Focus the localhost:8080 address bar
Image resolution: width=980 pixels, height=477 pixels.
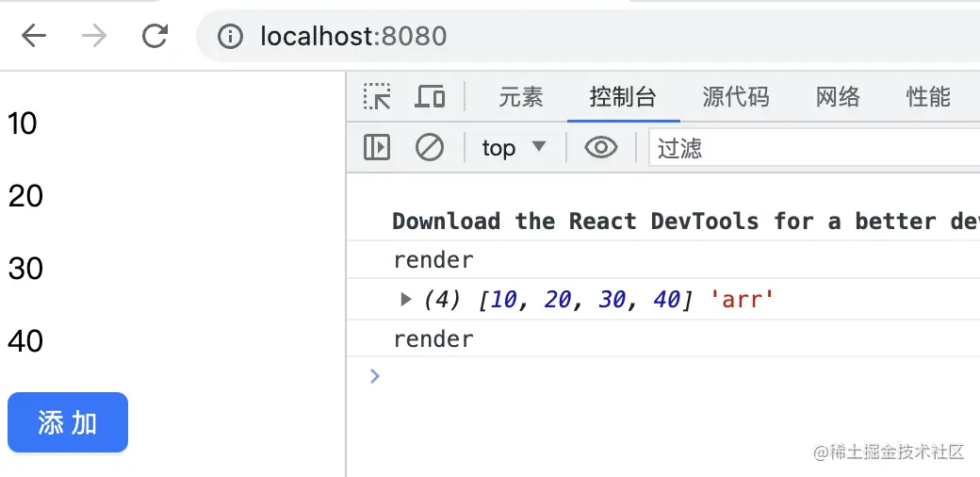587,36
